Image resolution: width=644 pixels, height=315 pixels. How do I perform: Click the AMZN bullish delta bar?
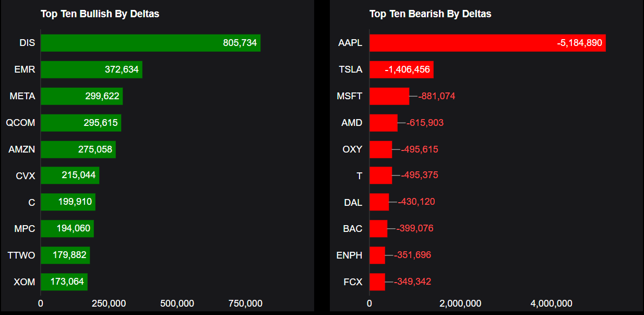point(78,149)
